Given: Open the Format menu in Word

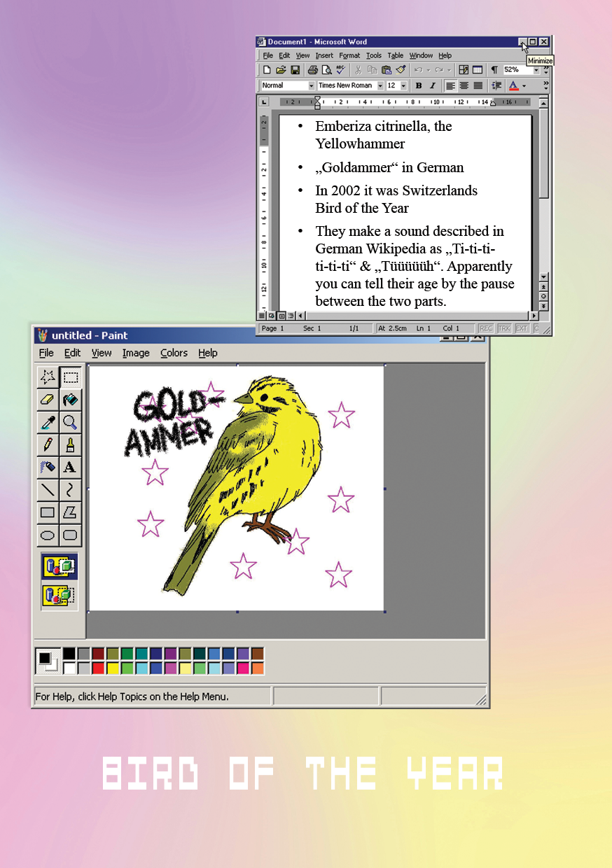Looking at the screenshot, I should [x=349, y=55].
